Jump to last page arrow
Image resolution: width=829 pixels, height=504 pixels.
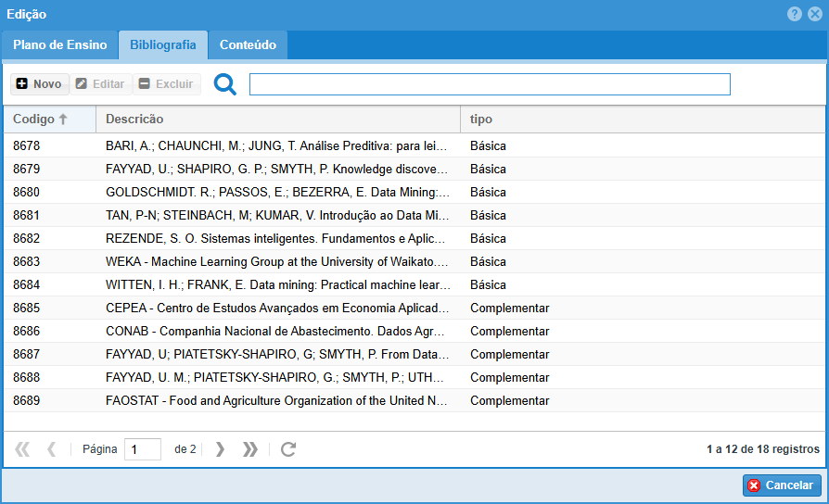[x=249, y=449]
